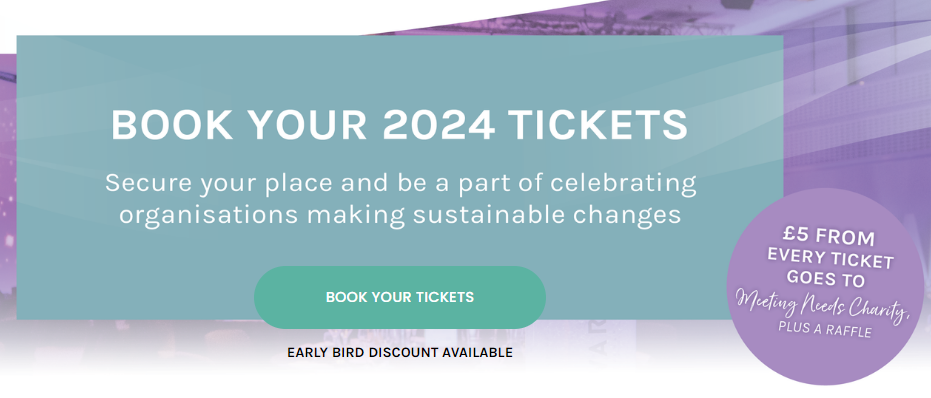Click the word TICKETS in main heading
The image size is (931, 398).
598,125
